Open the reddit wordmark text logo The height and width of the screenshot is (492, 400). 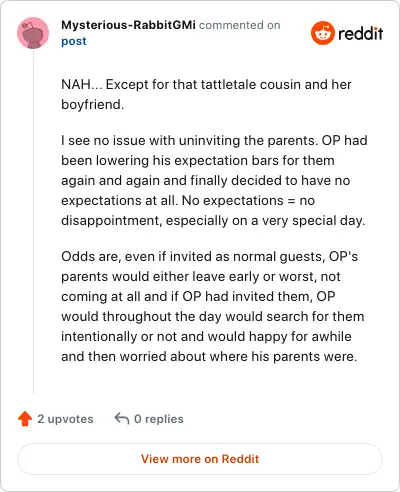click(x=361, y=33)
